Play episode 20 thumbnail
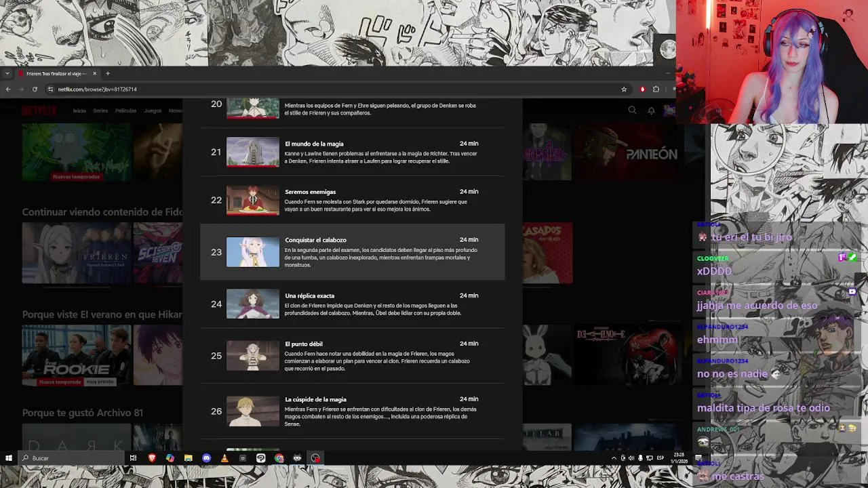This screenshot has height=488, width=868. (252, 108)
